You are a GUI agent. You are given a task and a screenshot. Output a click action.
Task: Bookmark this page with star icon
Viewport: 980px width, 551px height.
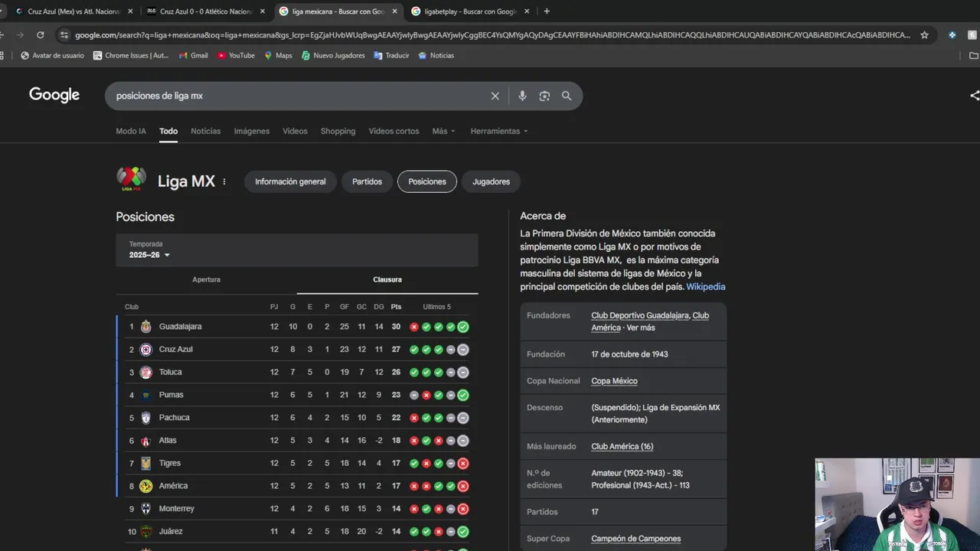pos(924,34)
